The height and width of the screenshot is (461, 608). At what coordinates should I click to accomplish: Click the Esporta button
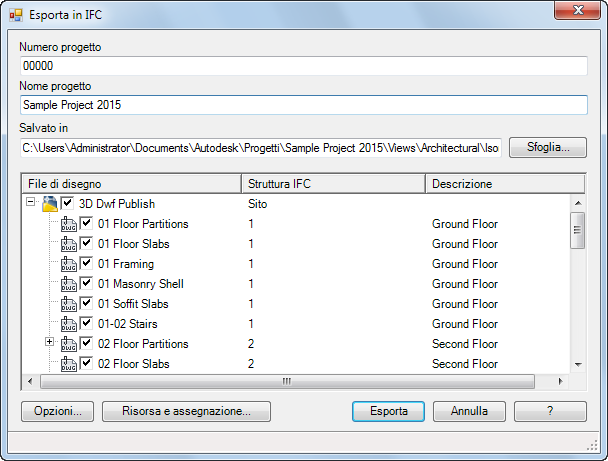389,411
